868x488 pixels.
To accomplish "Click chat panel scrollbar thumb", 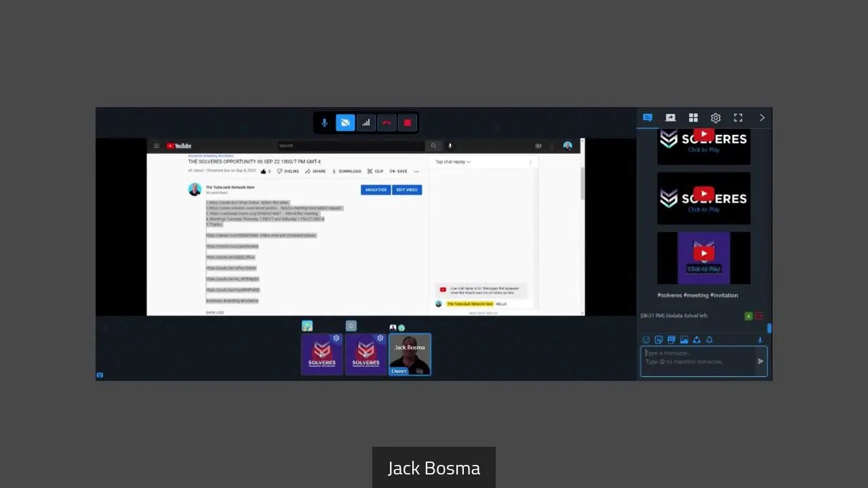I will coord(769,329).
